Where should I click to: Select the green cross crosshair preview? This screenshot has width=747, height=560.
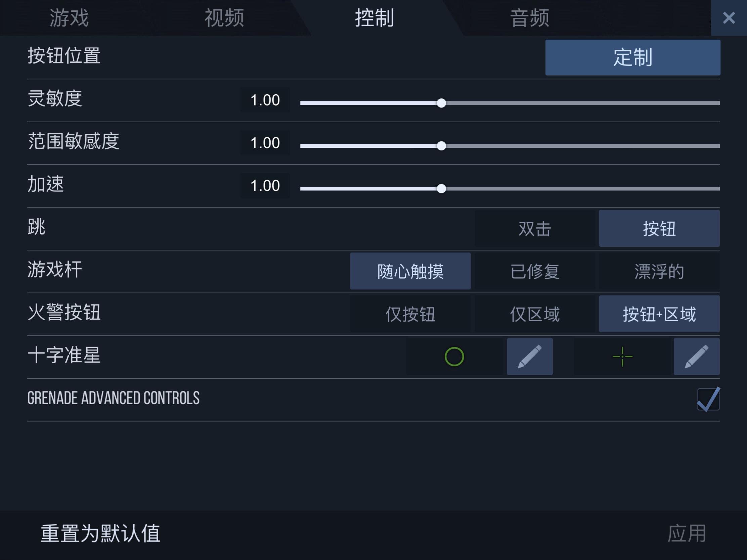pyautogui.click(x=622, y=357)
